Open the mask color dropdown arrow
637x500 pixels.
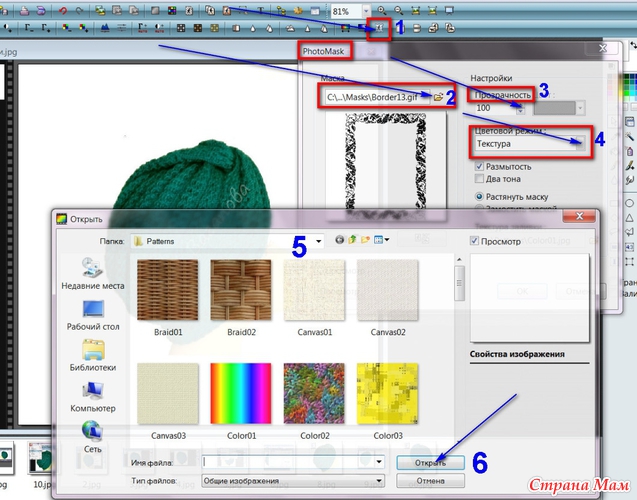pyautogui.click(x=580, y=108)
